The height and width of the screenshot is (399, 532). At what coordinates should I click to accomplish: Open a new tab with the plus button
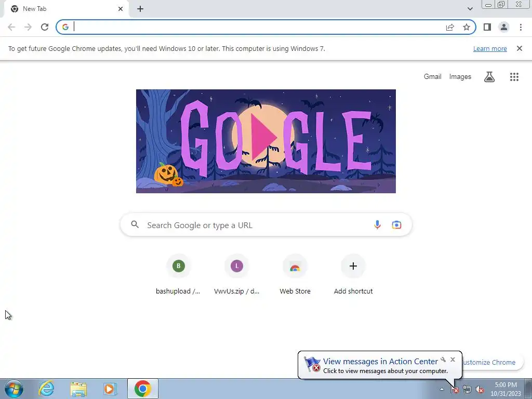[x=140, y=9]
